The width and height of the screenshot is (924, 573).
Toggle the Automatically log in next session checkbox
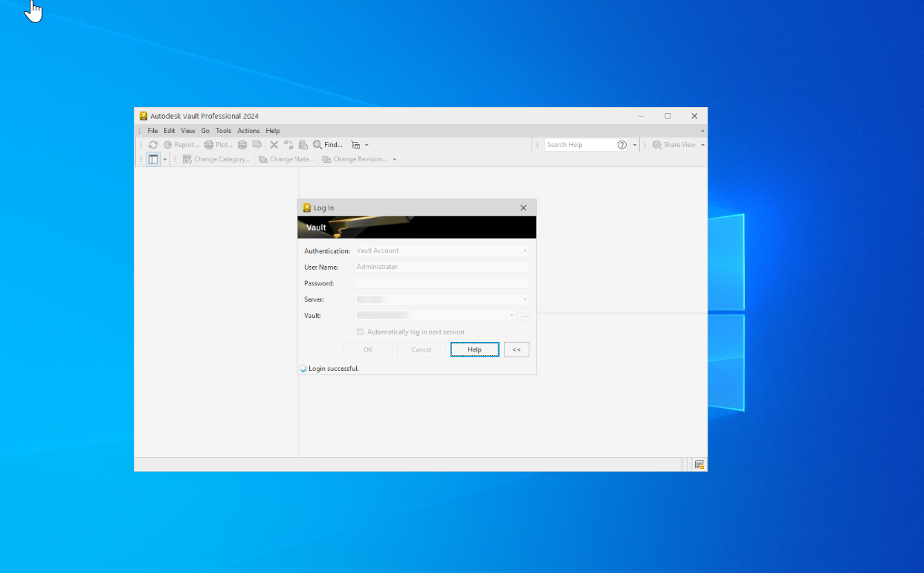[x=360, y=331]
